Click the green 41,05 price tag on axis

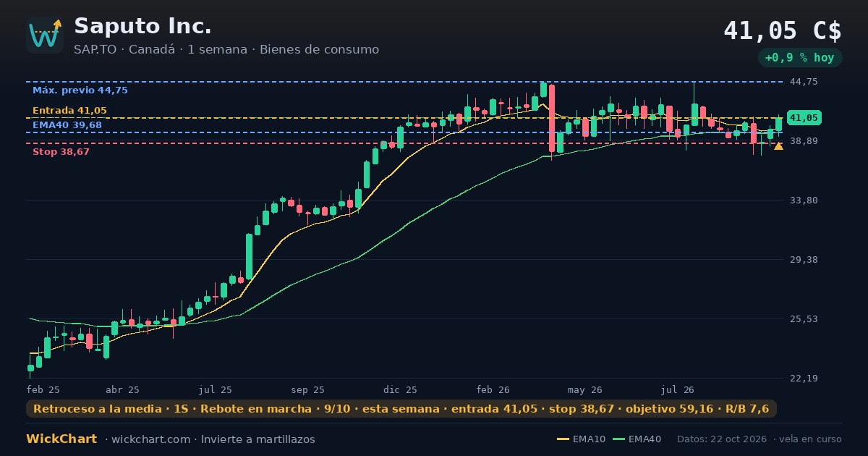[804, 117]
